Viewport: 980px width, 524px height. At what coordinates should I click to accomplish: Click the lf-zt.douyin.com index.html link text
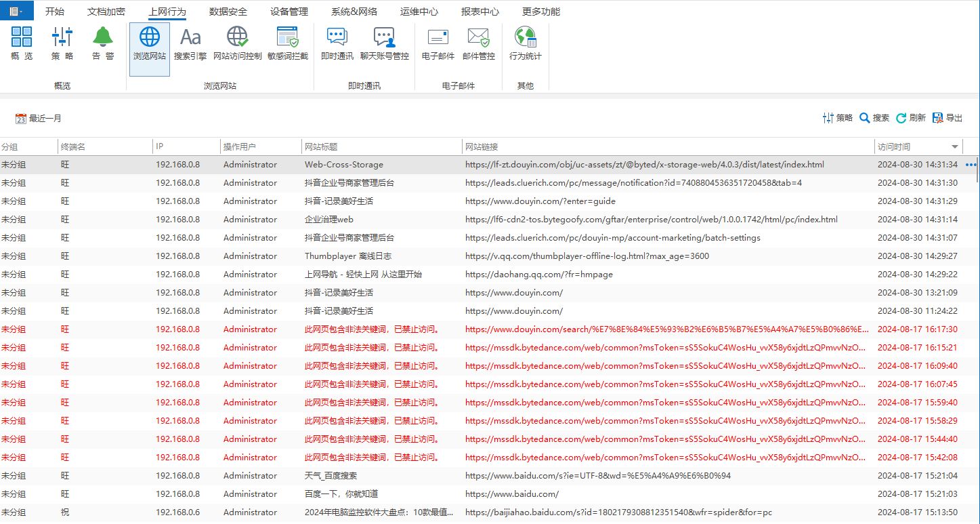(645, 165)
